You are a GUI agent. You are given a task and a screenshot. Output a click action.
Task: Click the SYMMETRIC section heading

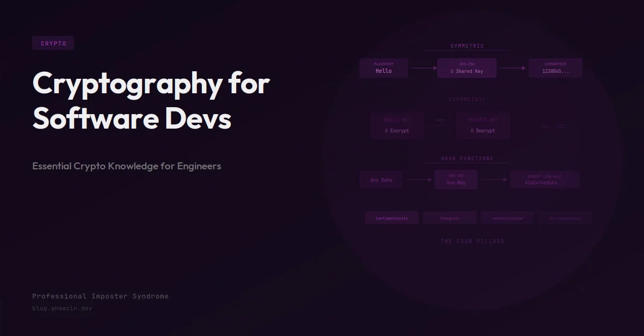click(467, 46)
